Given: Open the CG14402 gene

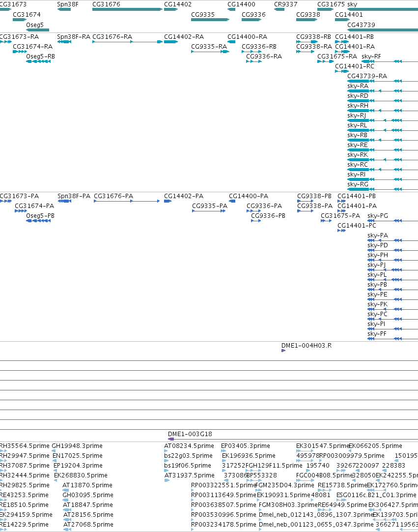Looking at the screenshot, I should click(x=171, y=9).
